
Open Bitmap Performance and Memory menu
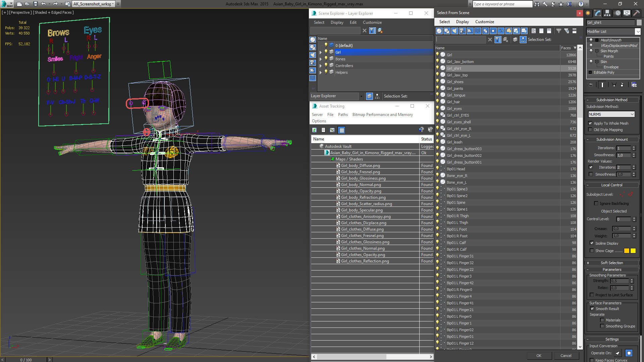[x=382, y=115]
